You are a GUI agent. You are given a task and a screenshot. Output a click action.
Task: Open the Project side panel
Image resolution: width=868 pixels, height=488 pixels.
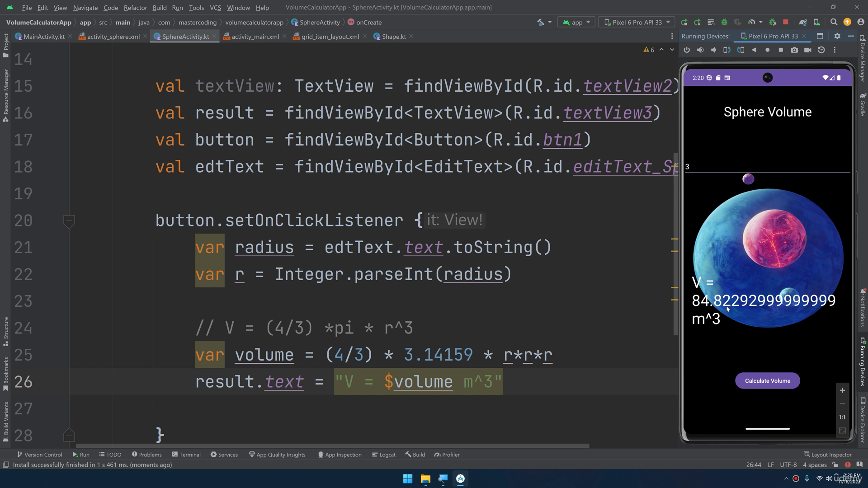click(x=6, y=46)
